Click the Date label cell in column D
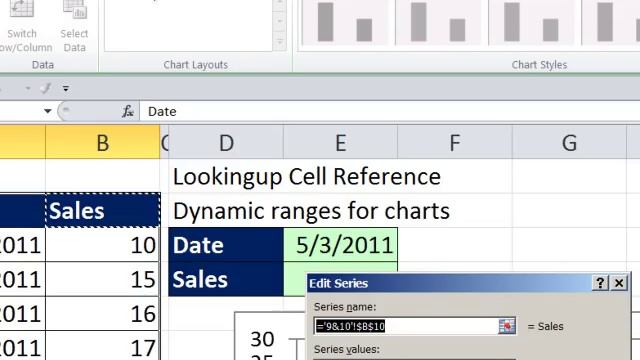The image size is (640, 360). pyautogui.click(x=226, y=245)
